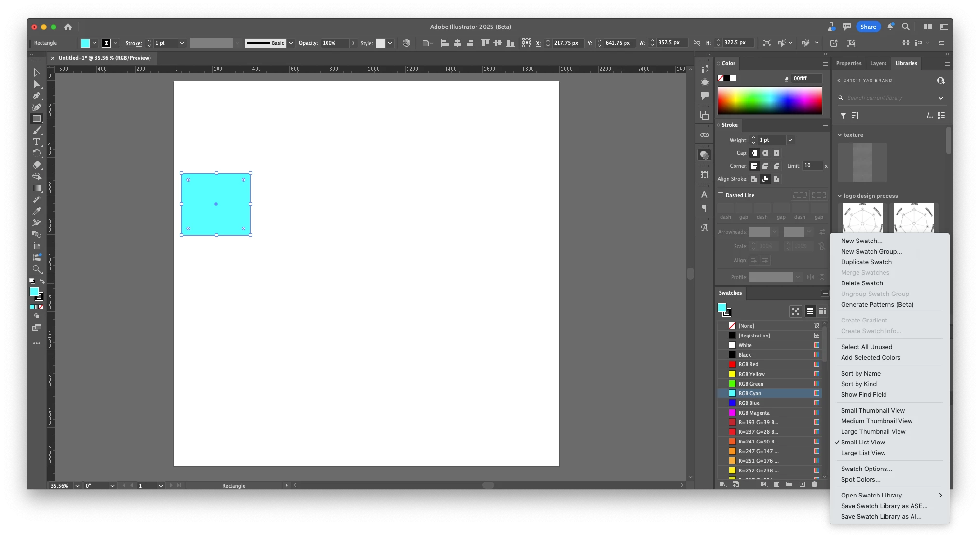The width and height of the screenshot is (980, 537).
Task: Open the Opacity dropdown arrow
Action: 354,43
